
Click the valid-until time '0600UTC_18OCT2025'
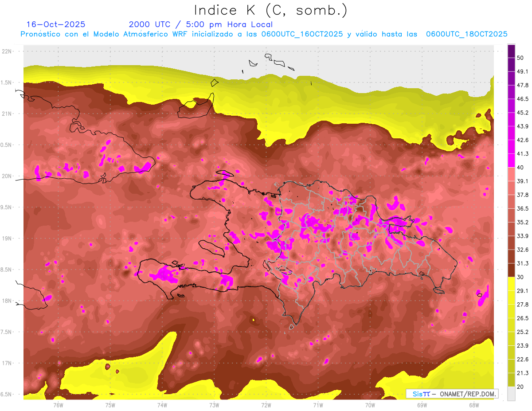[x=466, y=34]
